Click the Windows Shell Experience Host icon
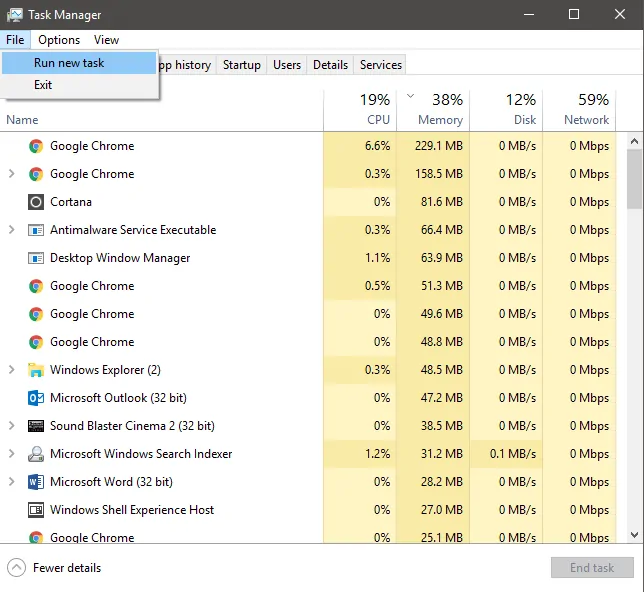The height and width of the screenshot is (592, 644). pos(36,510)
